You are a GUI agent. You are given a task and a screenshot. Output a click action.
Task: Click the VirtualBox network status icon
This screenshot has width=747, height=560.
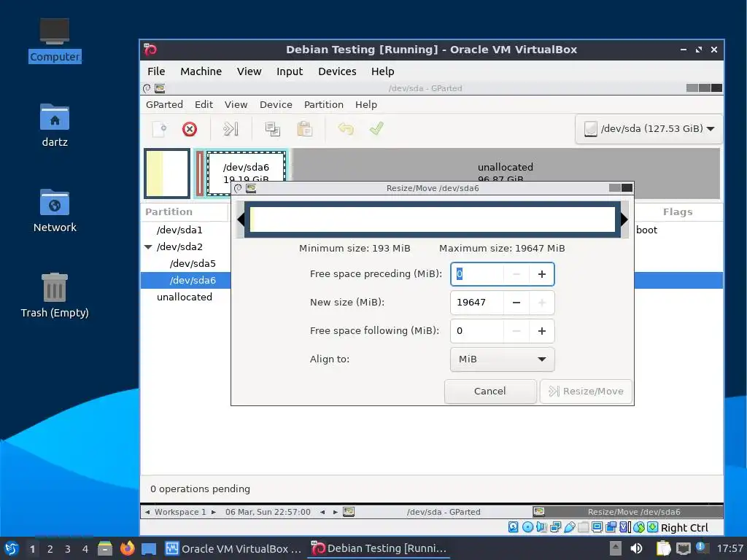tap(555, 527)
